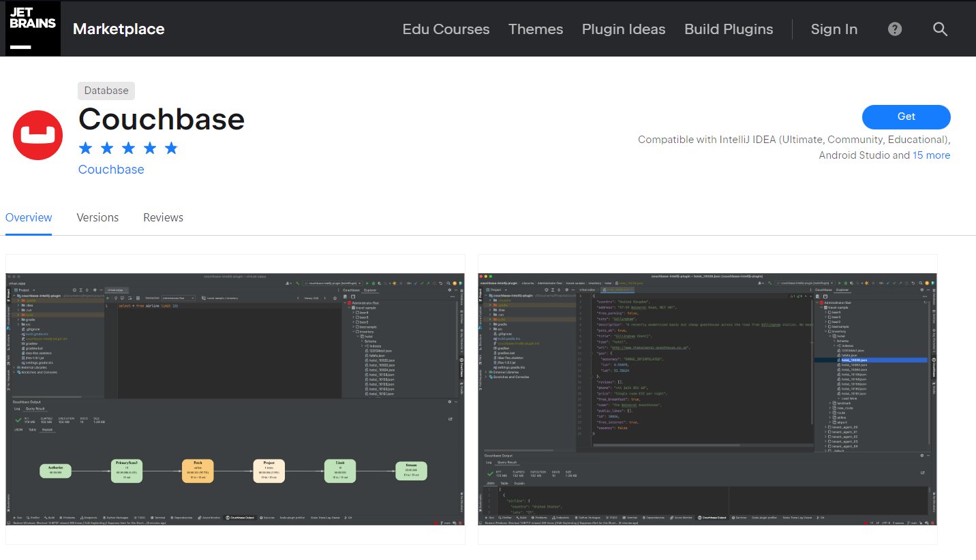Open Build Plugins in the header
The height and width of the screenshot is (560, 976).
[x=729, y=29]
